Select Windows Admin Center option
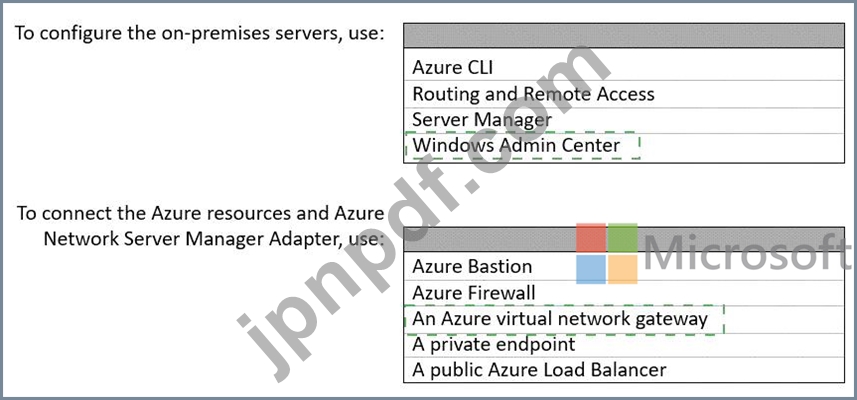The image size is (857, 400). coord(624,146)
